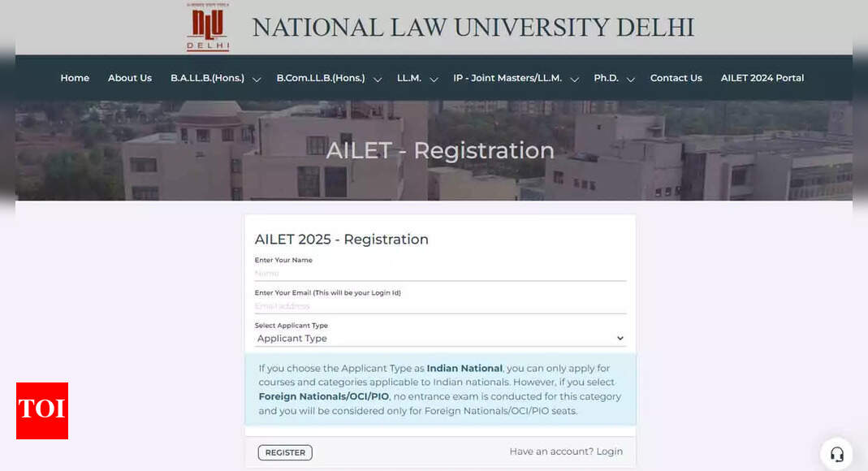
Task: Expand the IP - Joint Masters/LL.M. dropdown
Action: tap(574, 79)
